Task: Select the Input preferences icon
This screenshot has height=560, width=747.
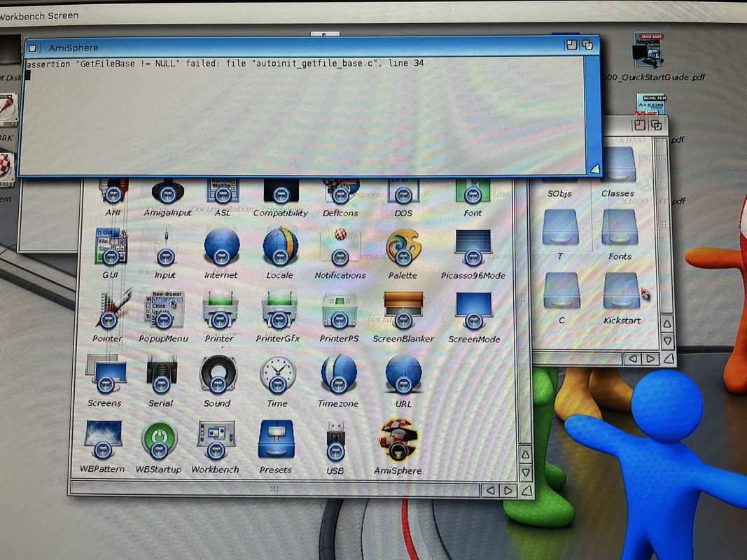Action: pos(165,246)
